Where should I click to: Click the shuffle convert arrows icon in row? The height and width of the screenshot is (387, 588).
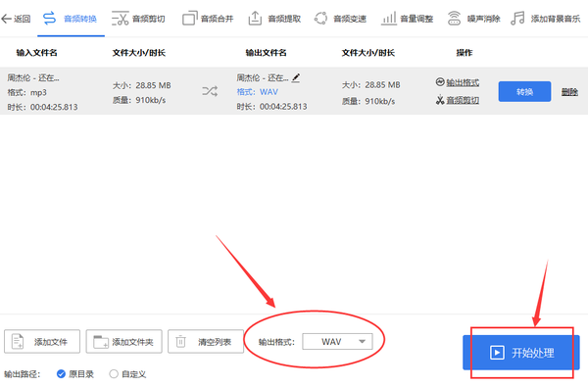(x=210, y=91)
